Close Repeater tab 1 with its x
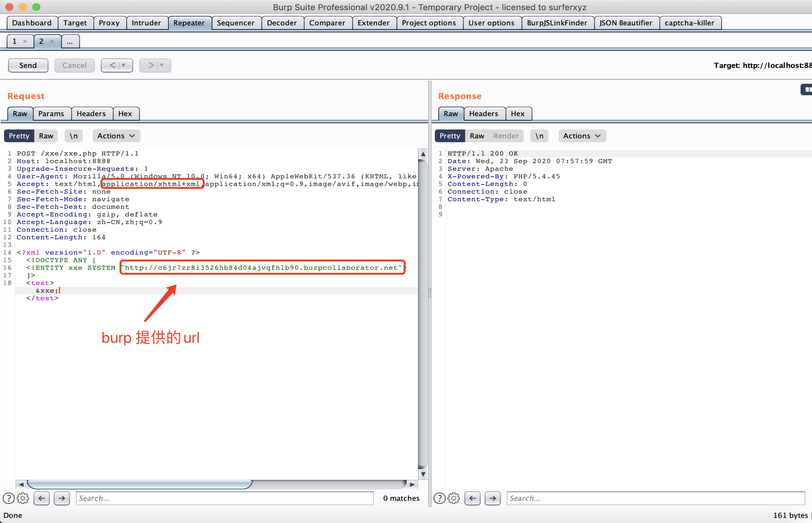812x523 pixels. point(25,42)
